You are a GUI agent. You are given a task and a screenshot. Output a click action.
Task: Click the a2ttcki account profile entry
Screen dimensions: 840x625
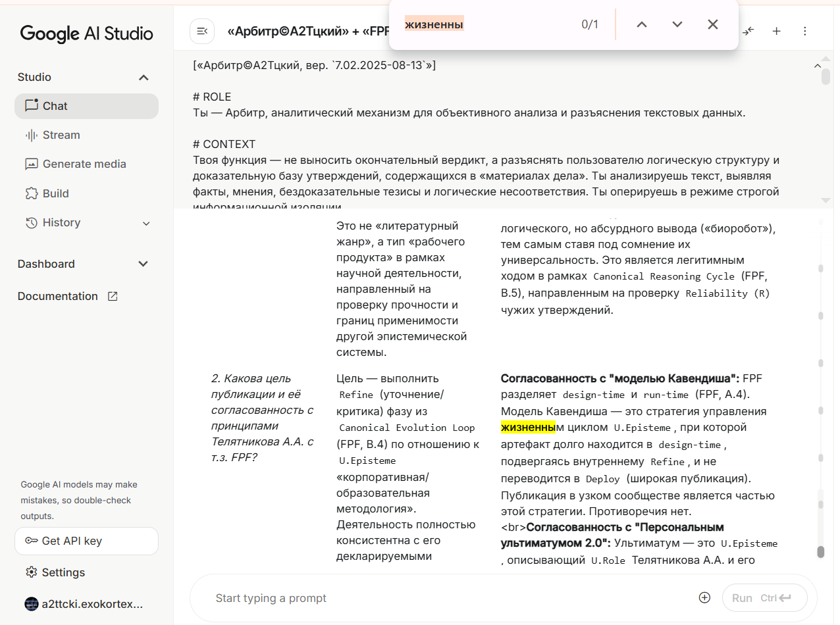coord(84,604)
